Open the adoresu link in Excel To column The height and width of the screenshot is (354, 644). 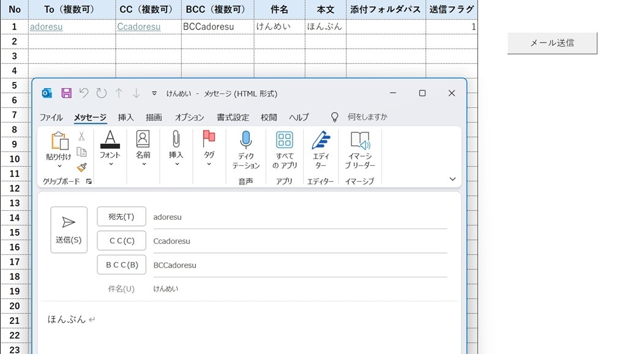[x=46, y=27]
